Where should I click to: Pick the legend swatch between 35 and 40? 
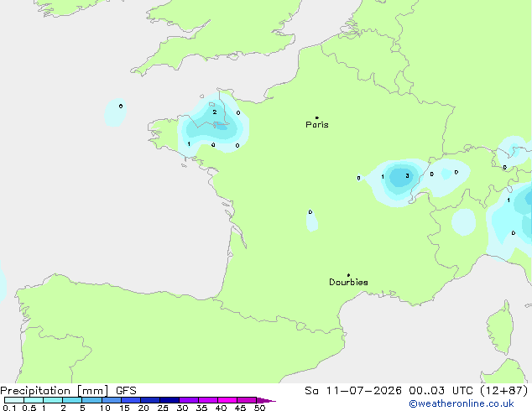pos(207,400)
